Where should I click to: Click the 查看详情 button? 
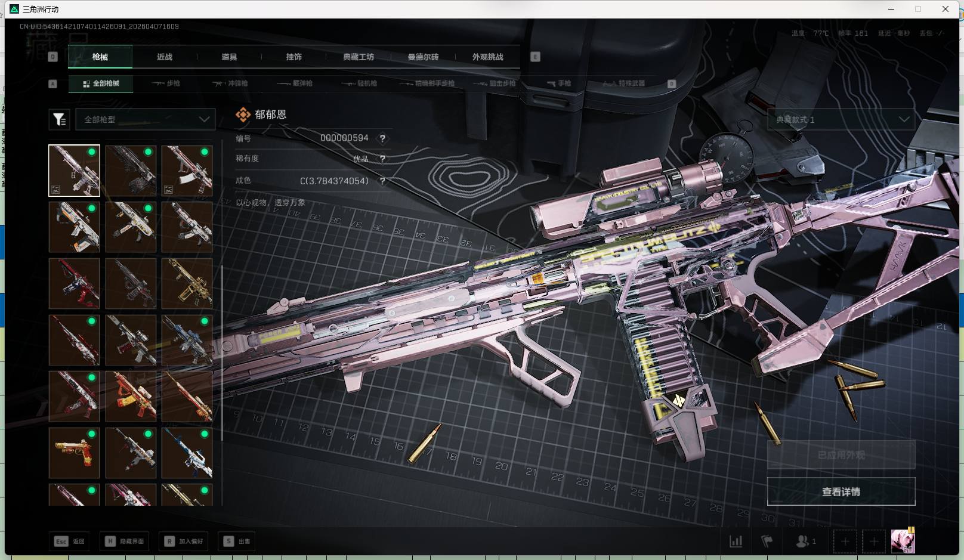coord(841,491)
